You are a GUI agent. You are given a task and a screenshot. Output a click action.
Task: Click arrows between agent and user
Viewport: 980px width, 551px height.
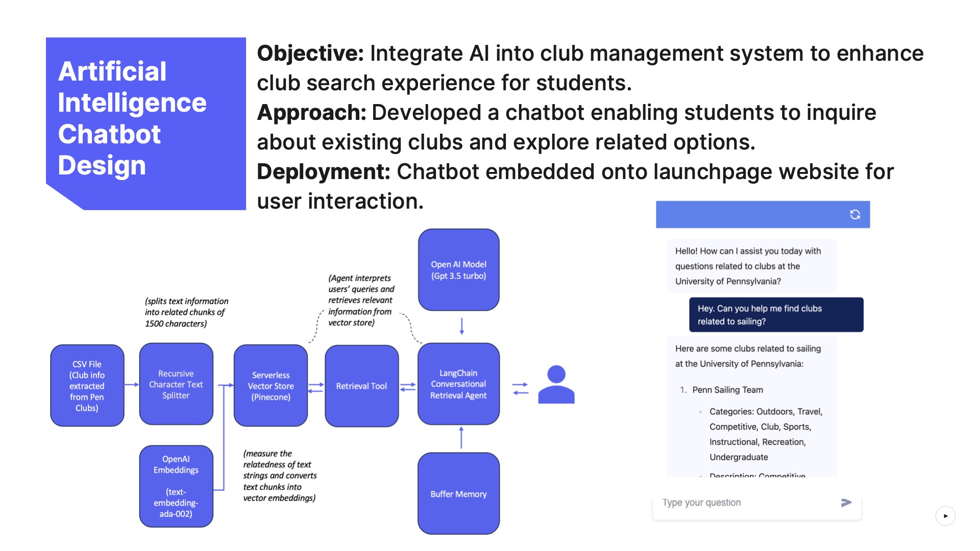click(520, 389)
